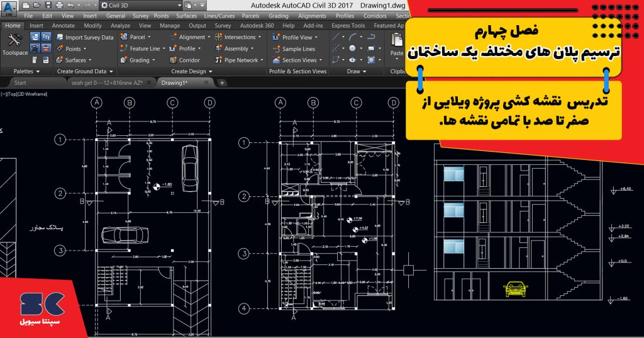Click the Alignment tool icon

[173, 37]
